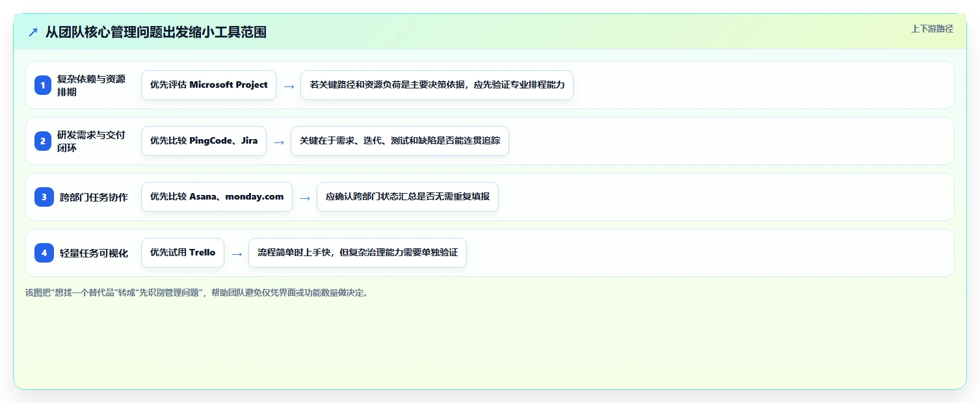Click the box about 关键路径和资源负荷
This screenshot has height=403, width=980.
(437, 85)
